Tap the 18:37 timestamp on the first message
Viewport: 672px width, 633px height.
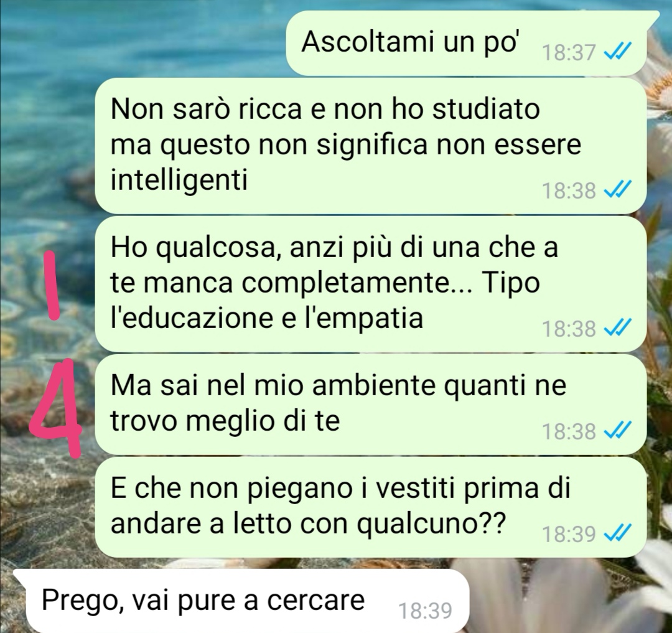(x=569, y=53)
